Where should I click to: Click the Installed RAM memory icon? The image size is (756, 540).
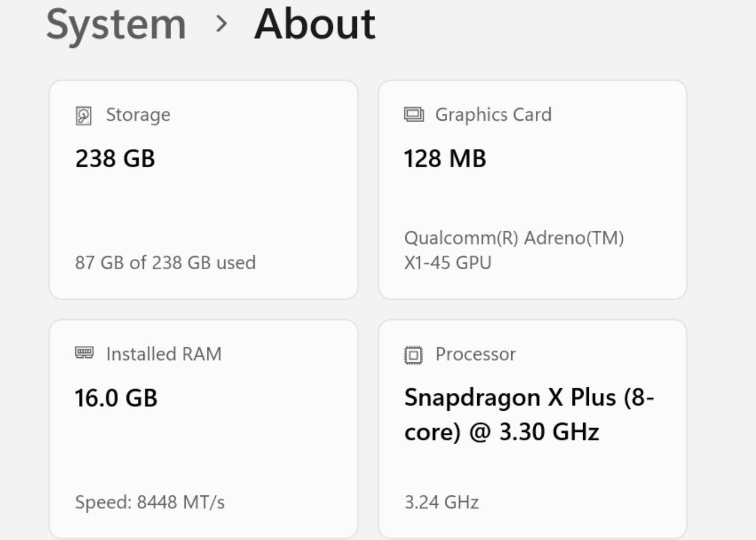84,353
